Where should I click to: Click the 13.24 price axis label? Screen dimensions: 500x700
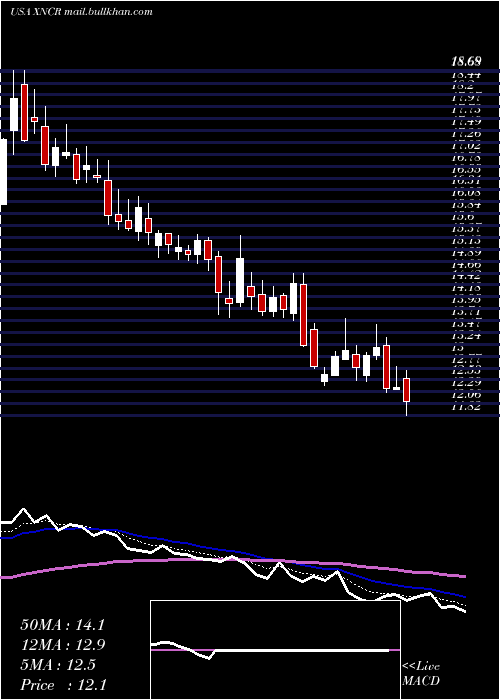(x=465, y=336)
